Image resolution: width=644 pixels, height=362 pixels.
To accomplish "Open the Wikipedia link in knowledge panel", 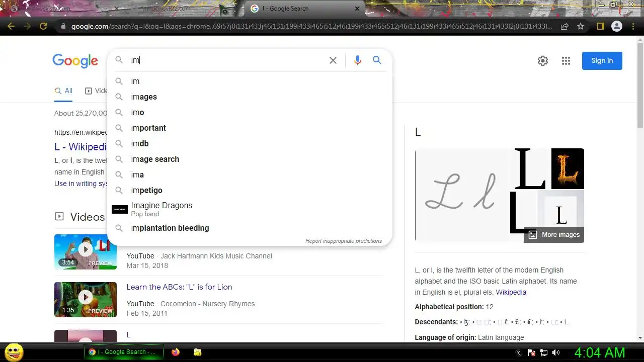I will pos(511,292).
